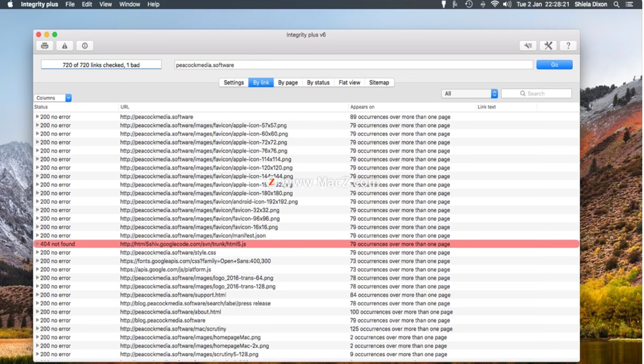Switch to the Sitemap tab
Image resolution: width=644 pixels, height=364 pixels.
tap(379, 83)
